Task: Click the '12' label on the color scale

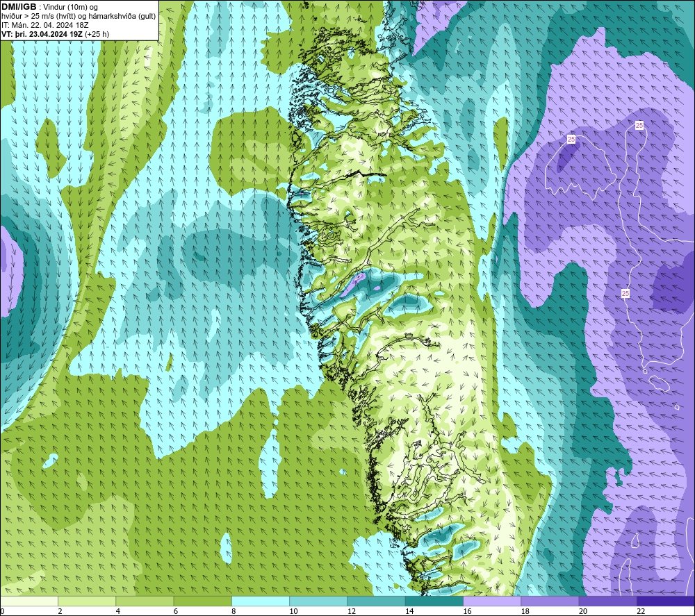Action: tap(352, 611)
